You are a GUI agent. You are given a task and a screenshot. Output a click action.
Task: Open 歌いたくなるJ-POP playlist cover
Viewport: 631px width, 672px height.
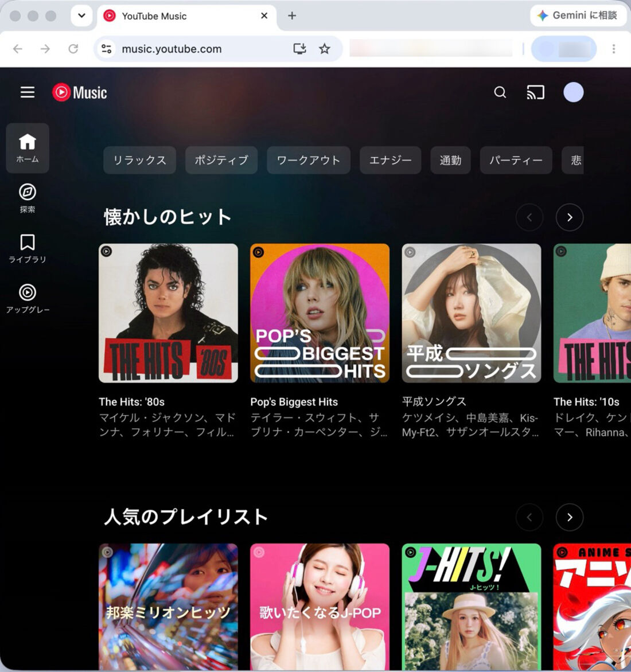(x=320, y=607)
